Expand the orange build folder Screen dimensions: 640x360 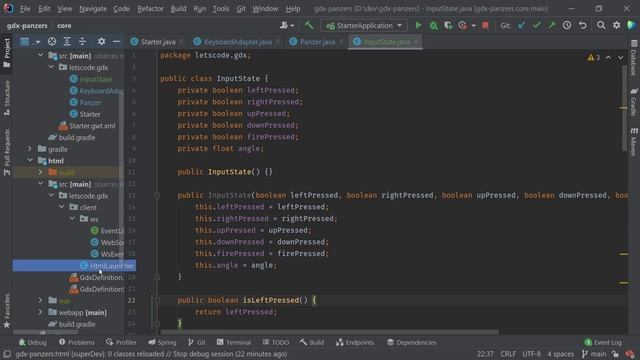coord(40,172)
